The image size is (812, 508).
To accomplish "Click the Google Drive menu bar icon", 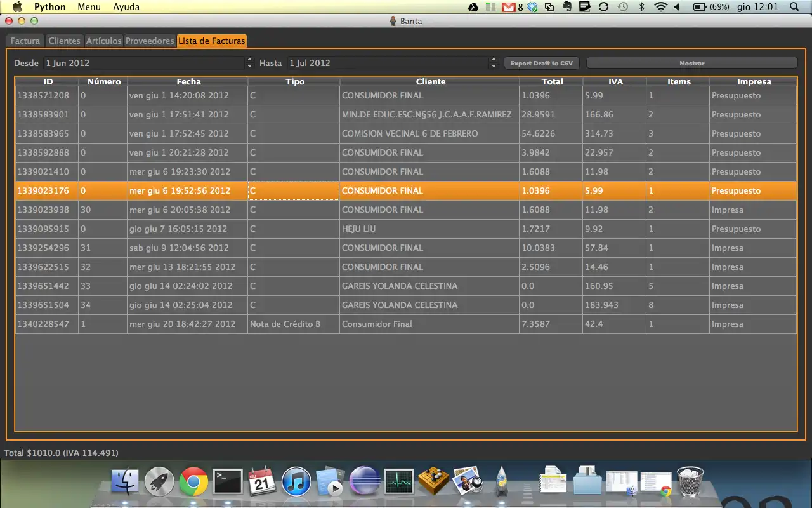I will pos(473,7).
